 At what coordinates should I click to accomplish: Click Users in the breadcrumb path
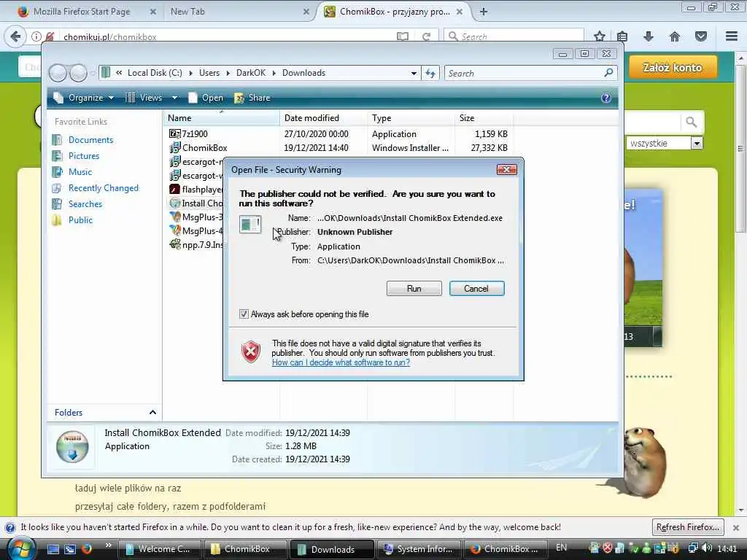(x=209, y=73)
